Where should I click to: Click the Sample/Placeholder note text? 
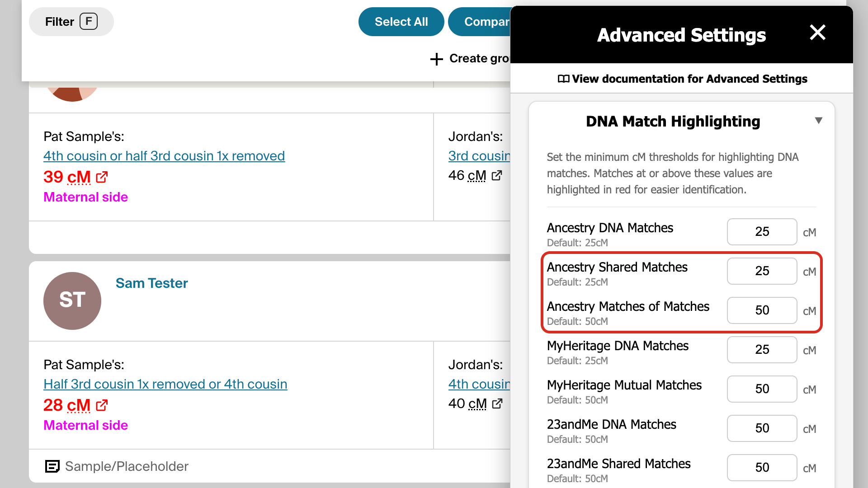pyautogui.click(x=127, y=466)
